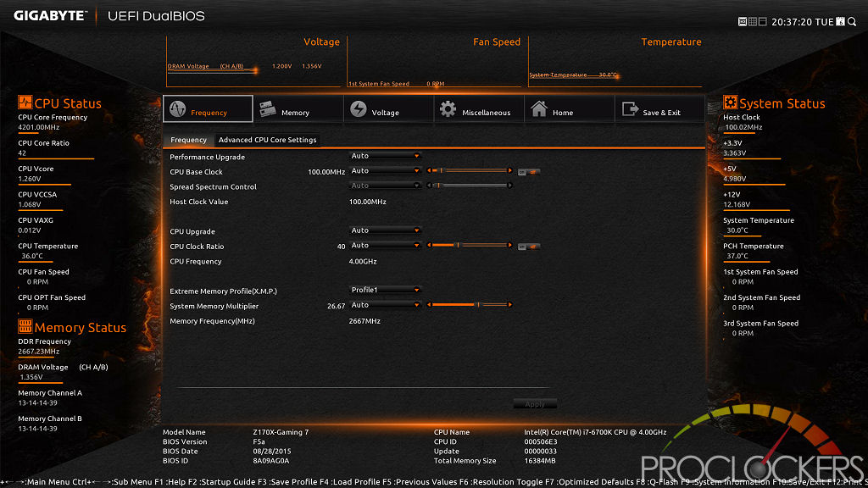Viewport: 868px width, 488px height.
Task: Click Total Memory Size 16384MB value
Action: [540, 460]
